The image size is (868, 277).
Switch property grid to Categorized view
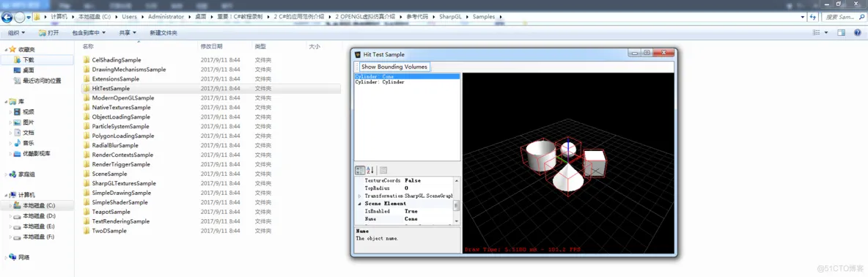tap(360, 170)
